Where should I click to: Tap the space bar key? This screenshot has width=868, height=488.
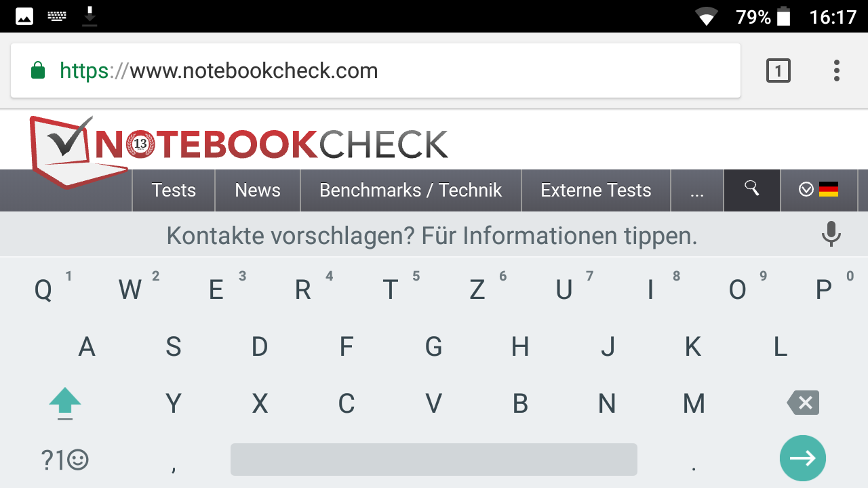434,460
